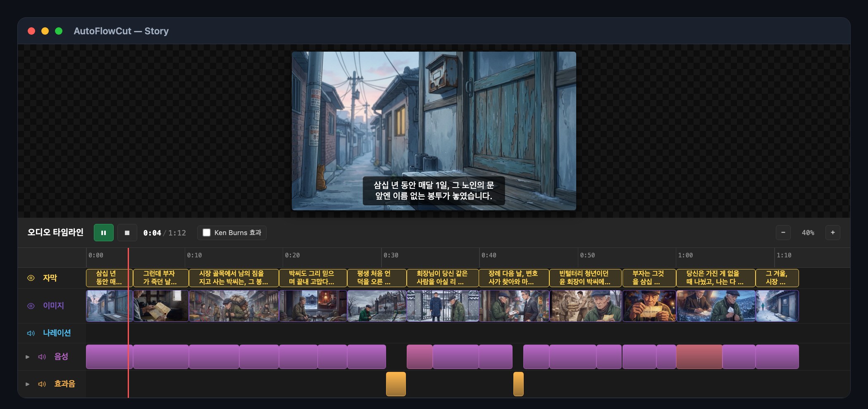Pause playback with the green pause button
This screenshot has width=868, height=409.
103,233
